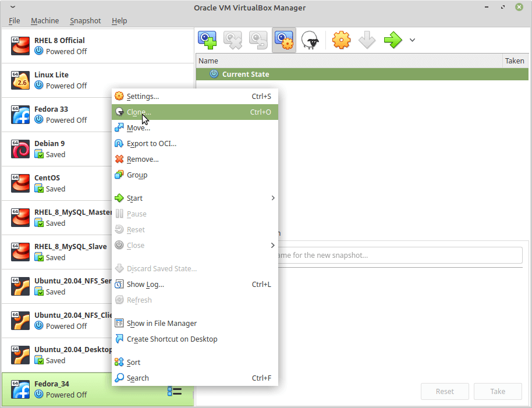This screenshot has height=408, width=532.
Task: Open Settings via orange gear toolbar icon
Action: coord(341,40)
